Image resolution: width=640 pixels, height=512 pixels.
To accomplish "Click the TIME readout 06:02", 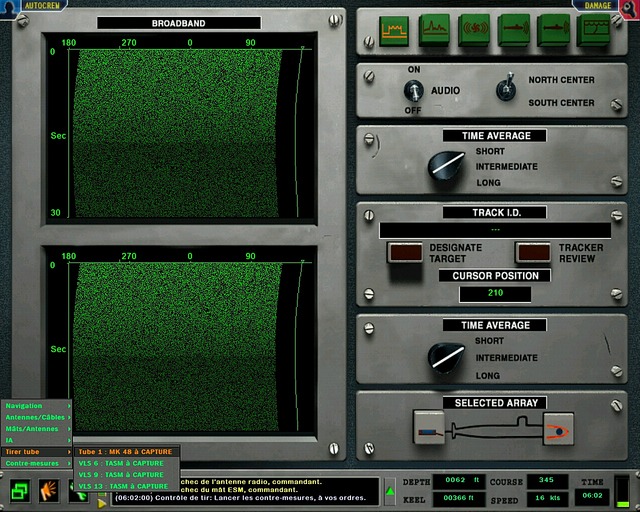I will pyautogui.click(x=592, y=496).
